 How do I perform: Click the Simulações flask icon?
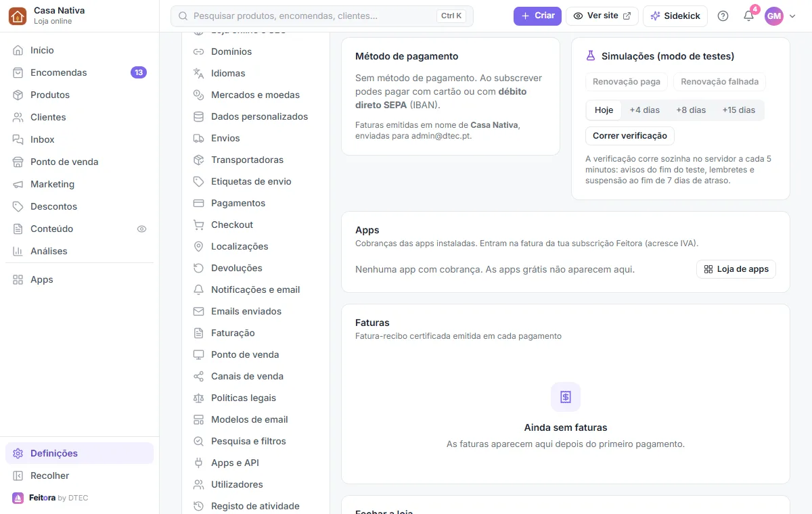pos(591,56)
